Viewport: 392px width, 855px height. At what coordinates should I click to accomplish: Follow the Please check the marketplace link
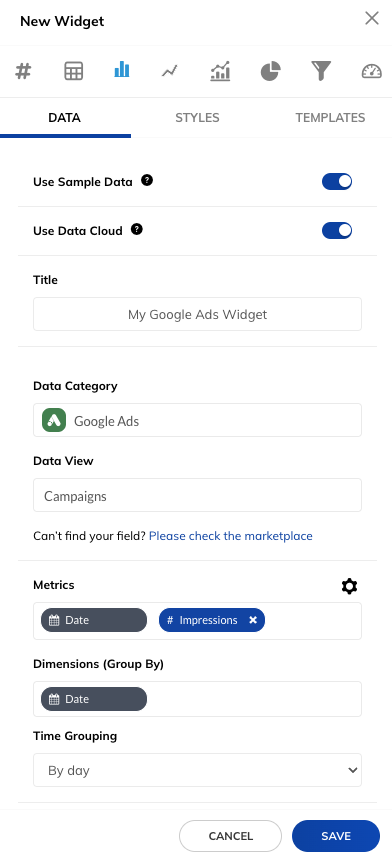(x=231, y=536)
